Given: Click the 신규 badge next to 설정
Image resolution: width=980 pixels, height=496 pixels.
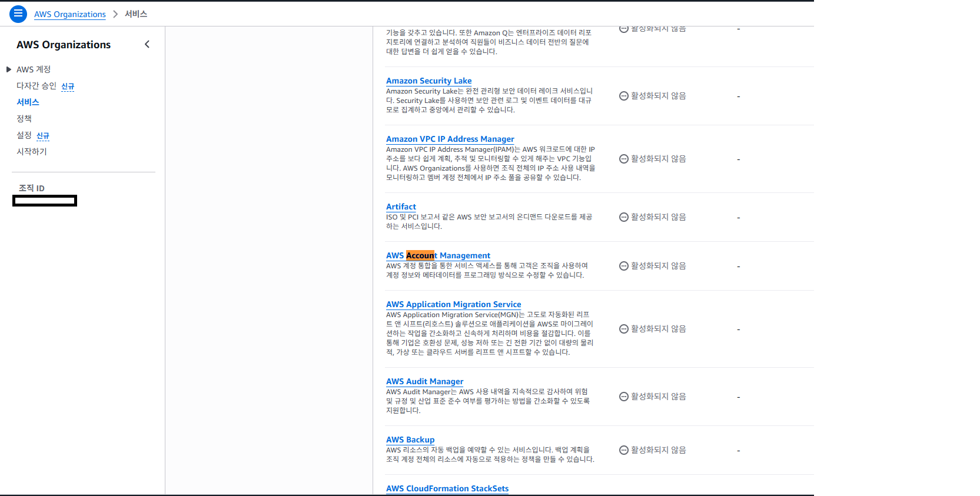Looking at the screenshot, I should [43, 136].
